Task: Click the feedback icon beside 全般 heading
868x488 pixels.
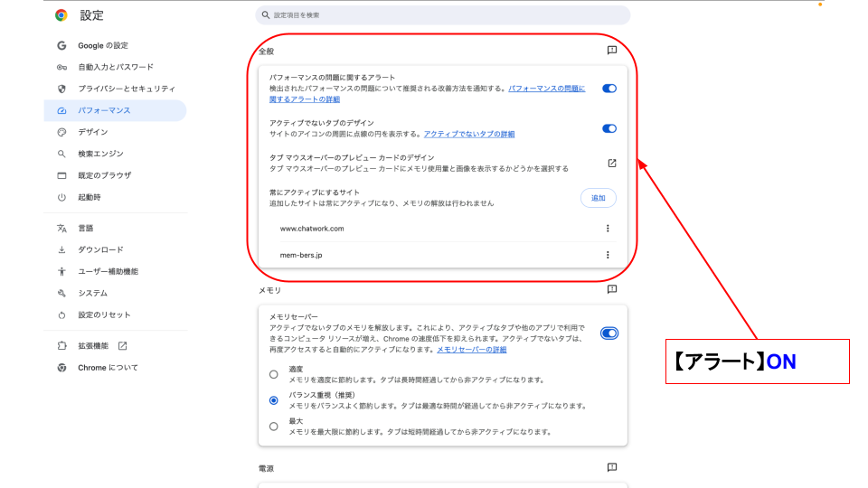Action: (612, 51)
